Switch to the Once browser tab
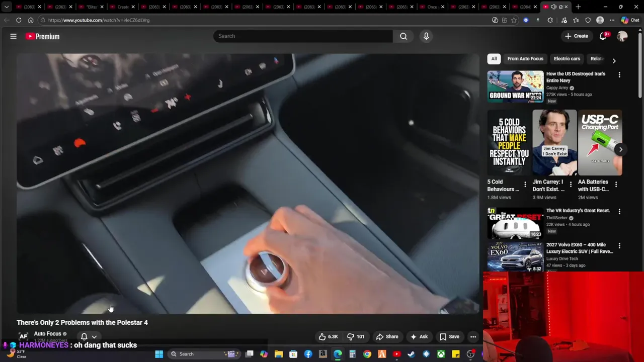The width and height of the screenshot is (644, 362). tap(432, 7)
